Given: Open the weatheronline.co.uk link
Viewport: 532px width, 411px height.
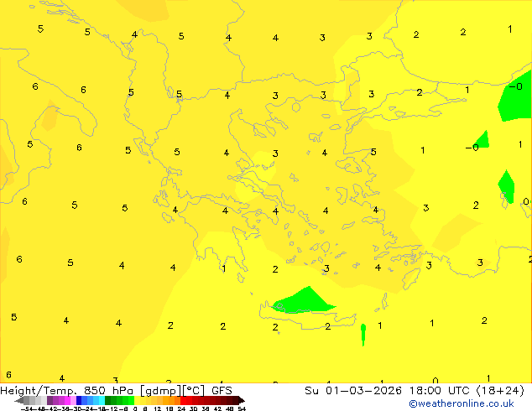Looking at the screenshot, I should [x=461, y=403].
